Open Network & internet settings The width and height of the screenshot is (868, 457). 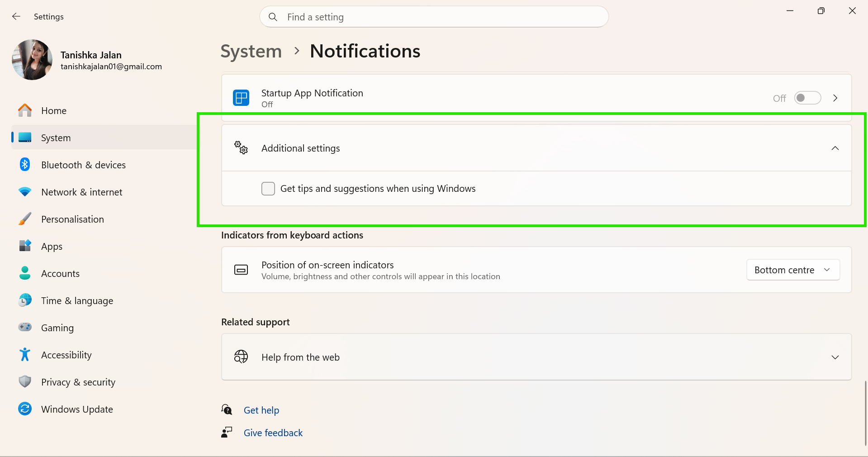click(104, 192)
